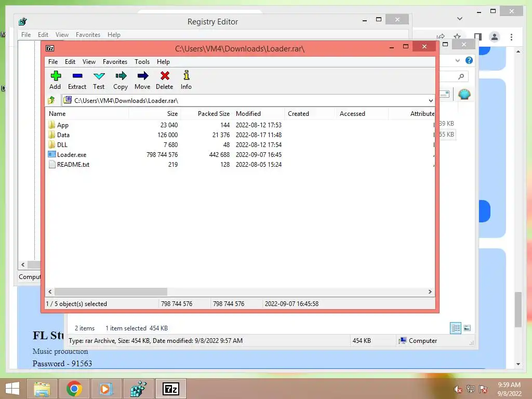532x399 pixels.
Task: Sort by Modified column header
Action: [259, 114]
